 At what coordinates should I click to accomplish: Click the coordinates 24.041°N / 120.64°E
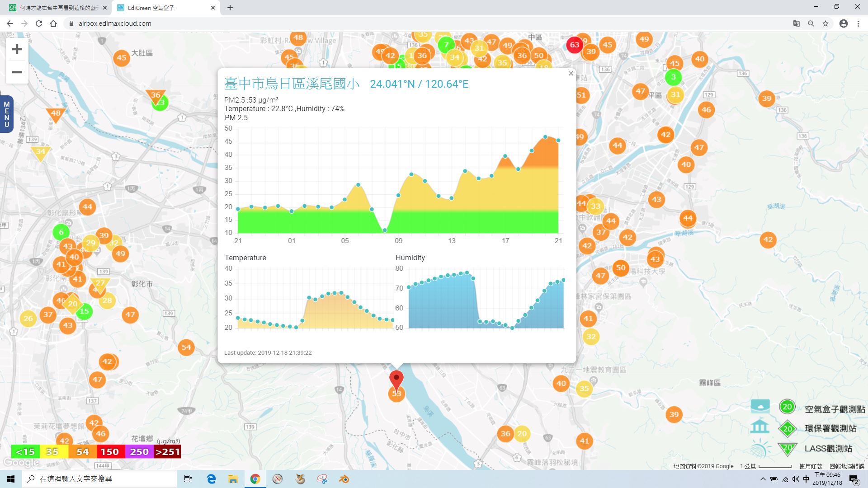[x=419, y=84]
